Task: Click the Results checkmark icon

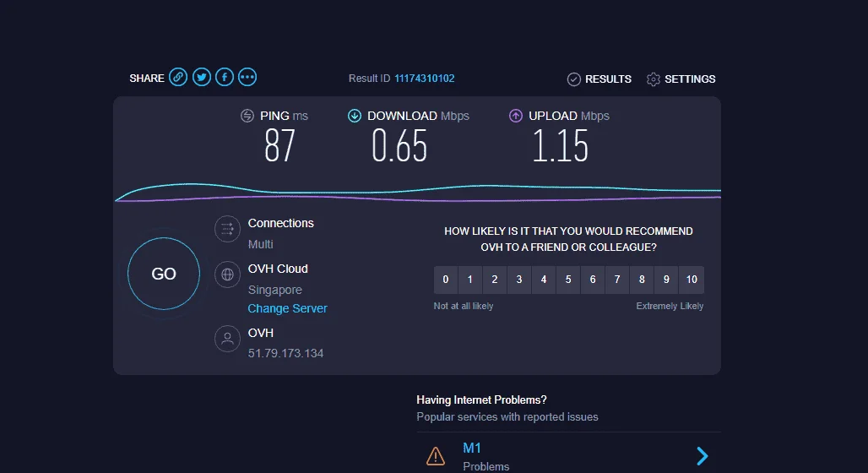Action: click(574, 79)
